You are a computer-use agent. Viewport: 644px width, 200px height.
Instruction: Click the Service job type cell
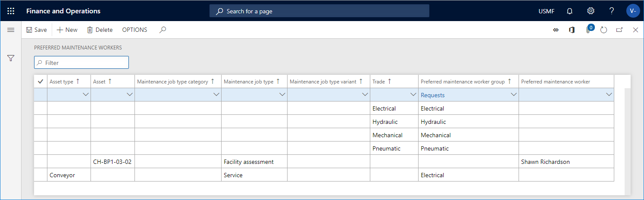254,175
